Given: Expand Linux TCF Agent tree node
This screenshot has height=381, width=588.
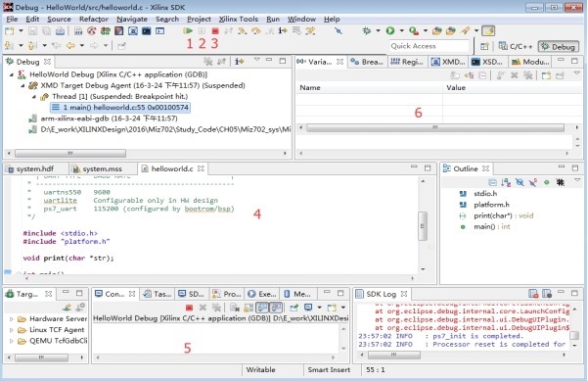Looking at the screenshot, I should (11, 330).
